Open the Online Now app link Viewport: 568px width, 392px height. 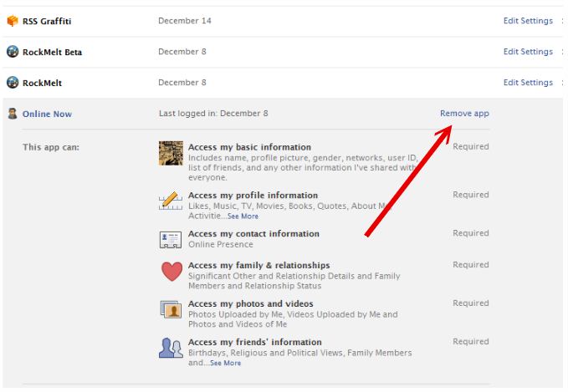(47, 114)
